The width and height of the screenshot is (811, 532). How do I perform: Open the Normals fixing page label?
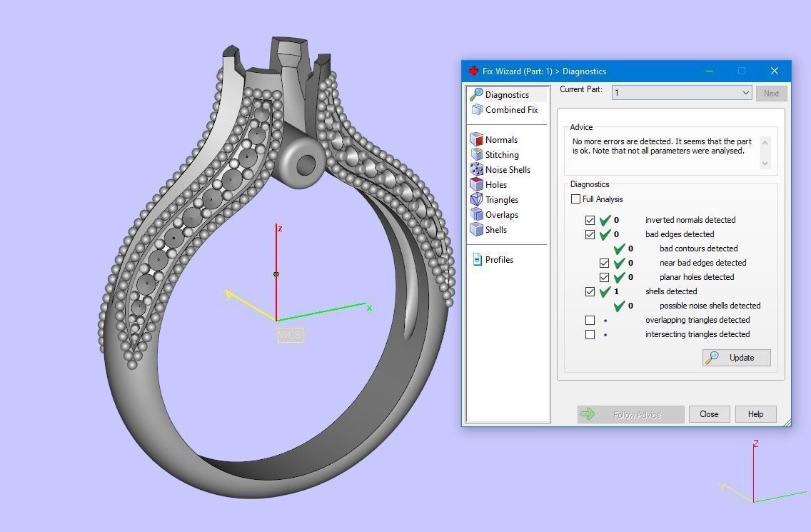[x=501, y=140]
